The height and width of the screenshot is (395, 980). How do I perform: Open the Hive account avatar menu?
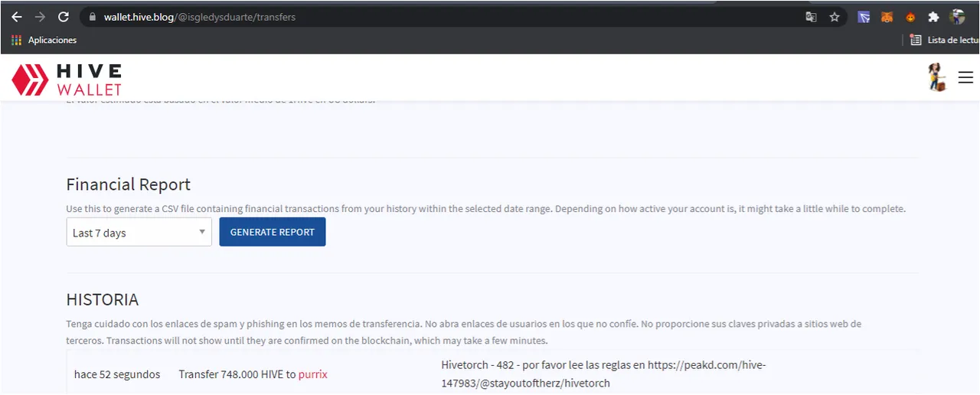pyautogui.click(x=936, y=77)
